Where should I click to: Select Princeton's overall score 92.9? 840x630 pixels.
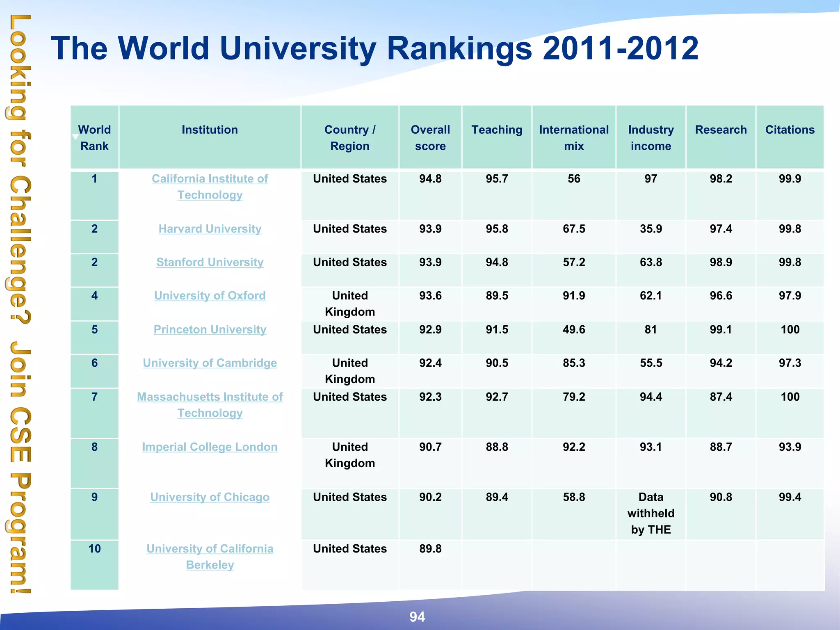(x=430, y=330)
